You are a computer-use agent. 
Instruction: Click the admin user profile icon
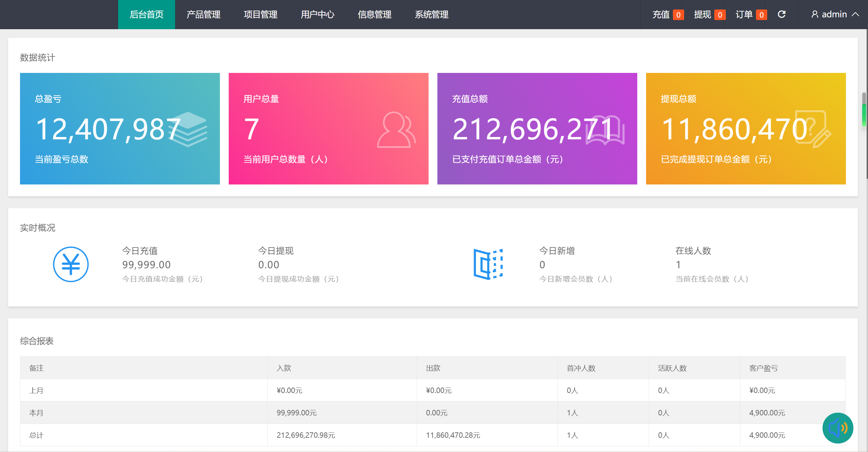(814, 14)
